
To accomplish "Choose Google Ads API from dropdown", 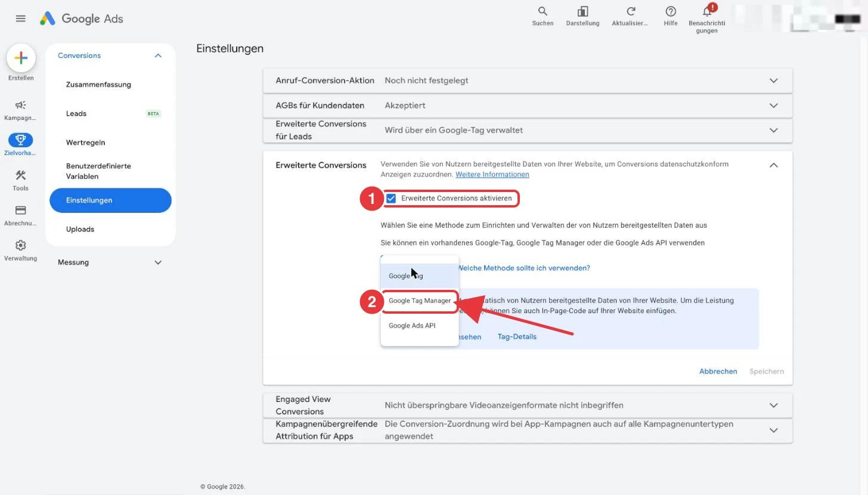I will point(420,326).
